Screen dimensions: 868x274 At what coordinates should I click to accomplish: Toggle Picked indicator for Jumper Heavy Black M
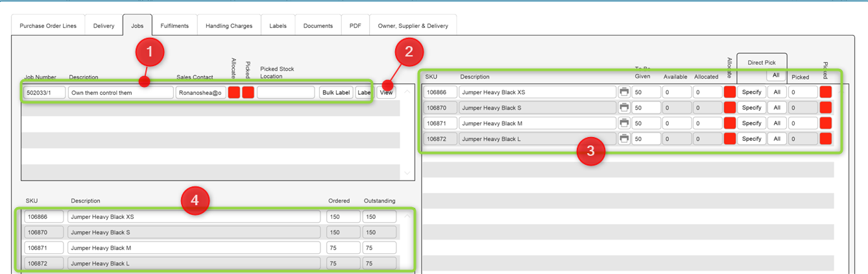[x=826, y=123]
